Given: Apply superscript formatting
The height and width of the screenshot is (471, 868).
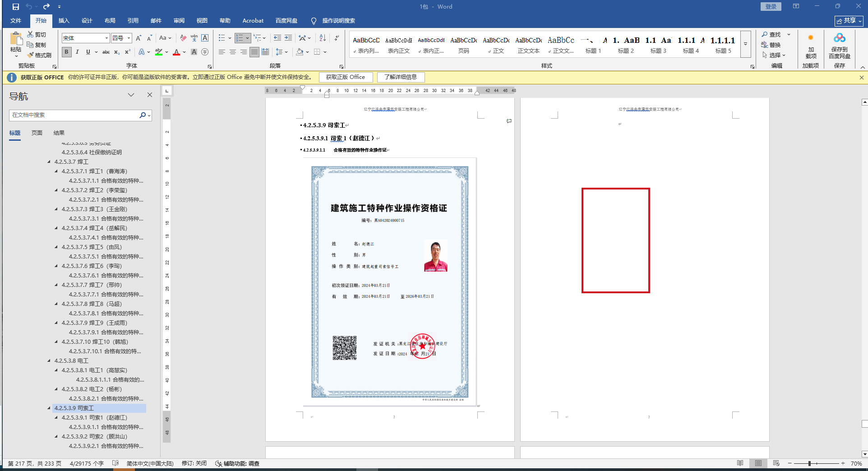Looking at the screenshot, I should (128, 52).
